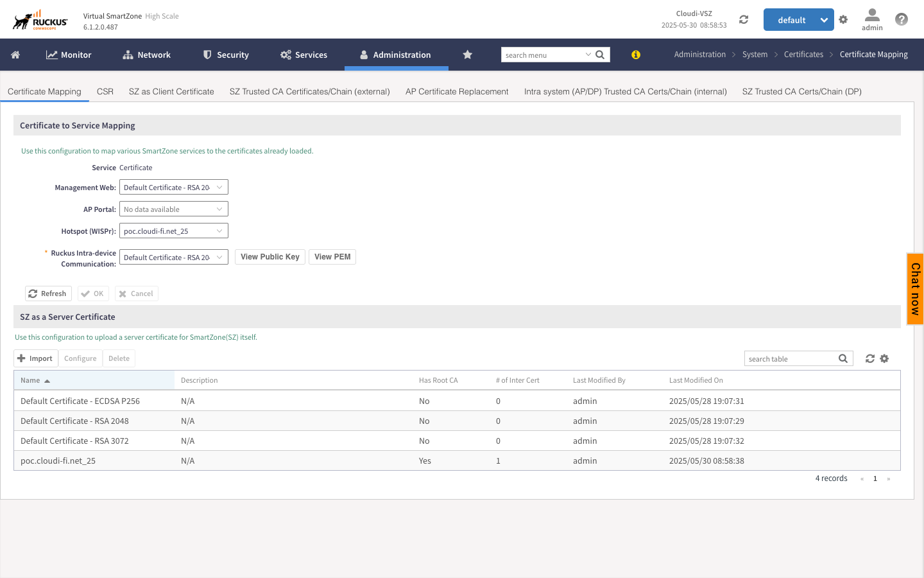Open help using the question mark icon
The width and height of the screenshot is (924, 578).
coord(902,19)
